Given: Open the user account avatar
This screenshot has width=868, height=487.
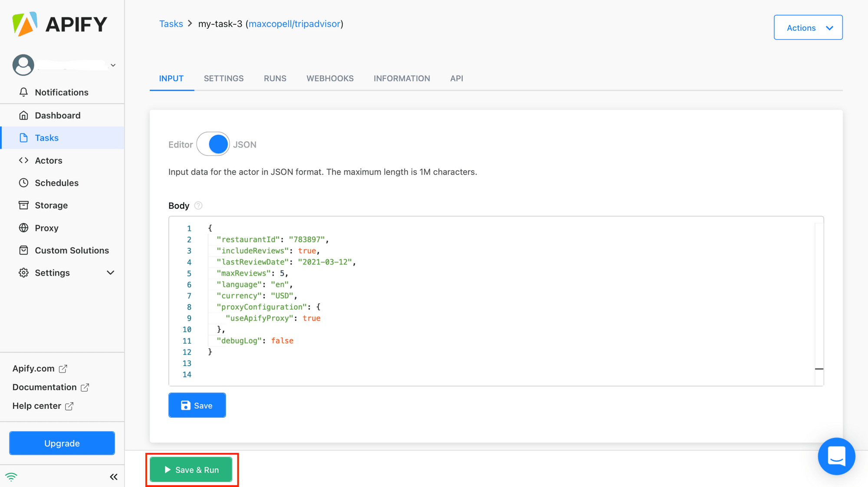Looking at the screenshot, I should point(23,65).
